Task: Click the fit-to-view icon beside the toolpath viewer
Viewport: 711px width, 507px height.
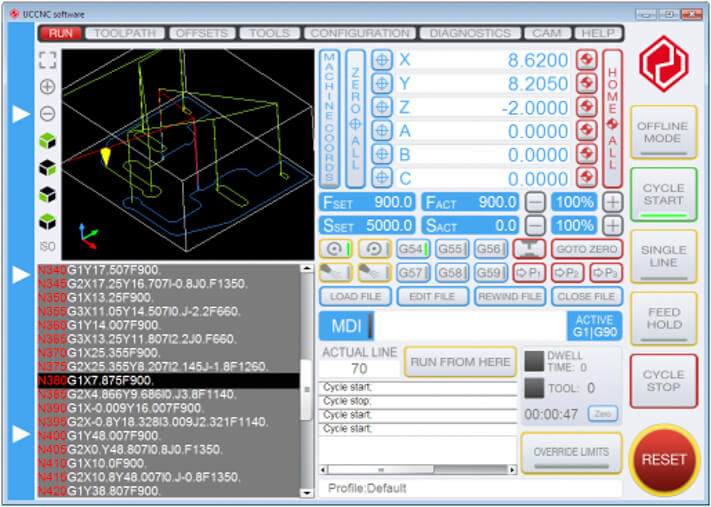Action: tap(47, 60)
